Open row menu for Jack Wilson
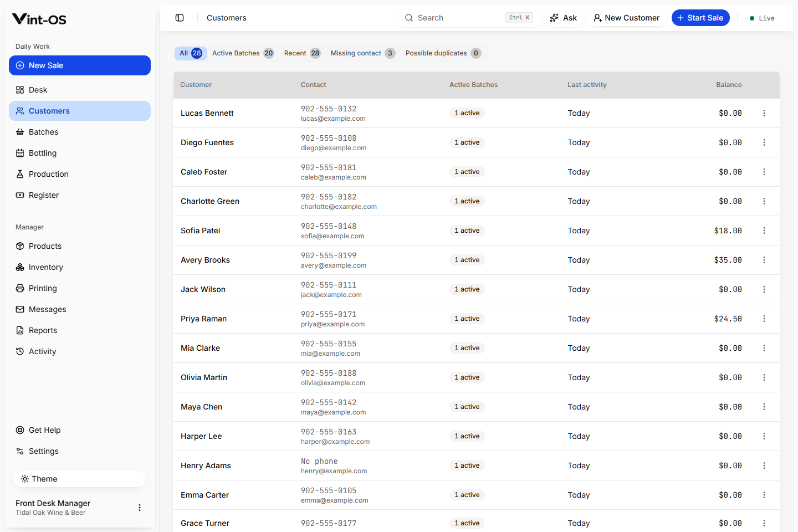The height and width of the screenshot is (532, 798). tap(764, 289)
